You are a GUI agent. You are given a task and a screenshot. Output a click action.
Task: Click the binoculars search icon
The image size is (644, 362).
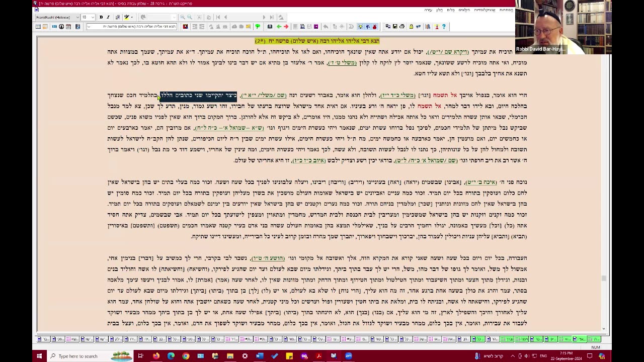click(270, 27)
